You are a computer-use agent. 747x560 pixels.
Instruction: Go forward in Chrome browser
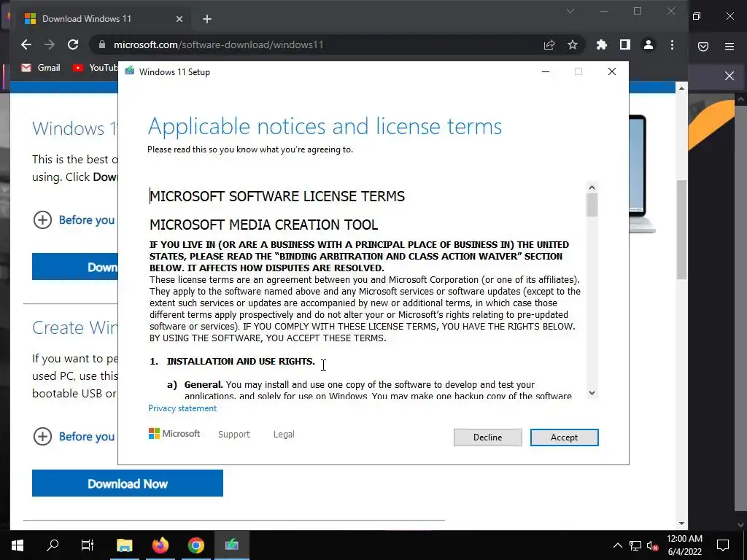pyautogui.click(x=50, y=44)
